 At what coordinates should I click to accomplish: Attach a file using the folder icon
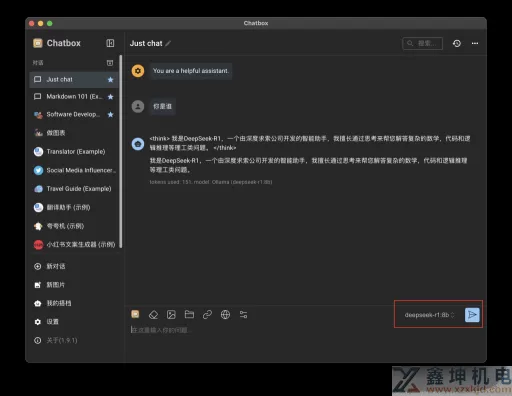[189, 314]
